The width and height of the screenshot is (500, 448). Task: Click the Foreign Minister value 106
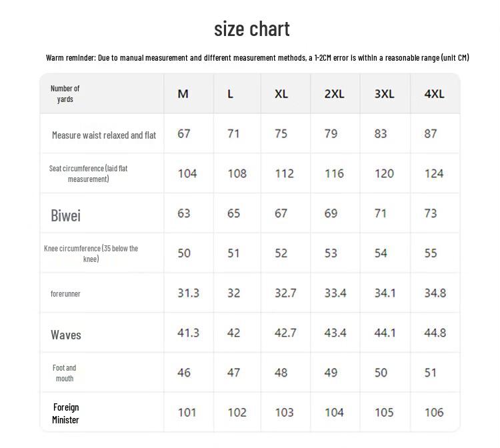[434, 413]
